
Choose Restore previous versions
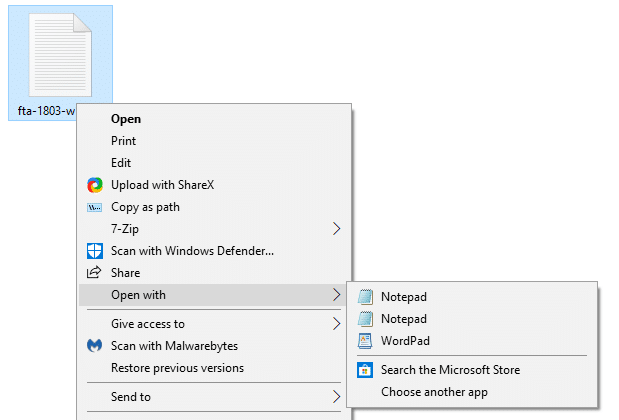click(x=214, y=368)
